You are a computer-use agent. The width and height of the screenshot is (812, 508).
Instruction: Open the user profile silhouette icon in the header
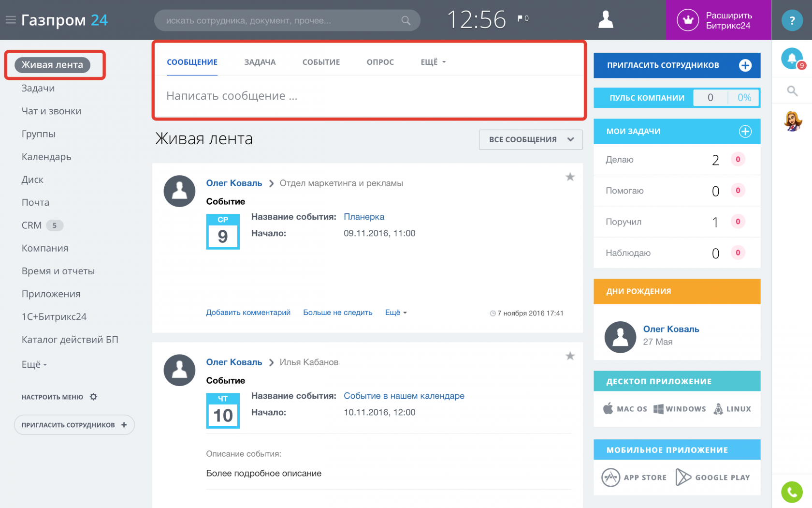click(606, 20)
